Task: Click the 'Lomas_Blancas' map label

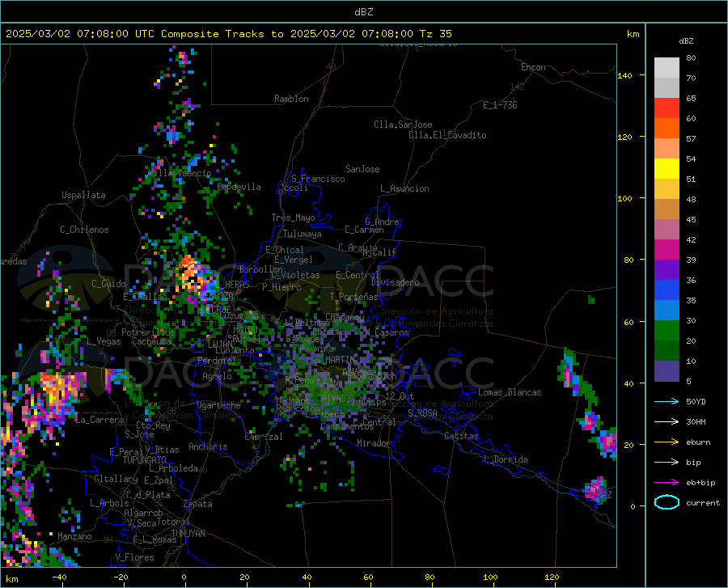Action: (x=510, y=392)
